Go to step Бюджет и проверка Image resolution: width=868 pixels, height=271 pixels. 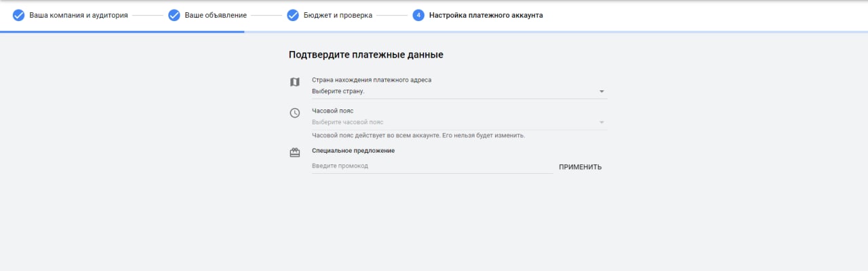point(338,15)
